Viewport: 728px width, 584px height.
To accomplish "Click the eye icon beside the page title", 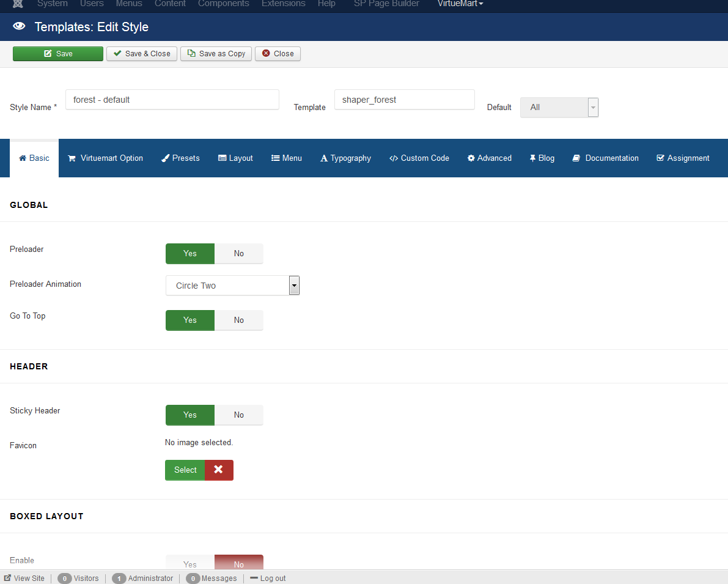I will 19,26.
